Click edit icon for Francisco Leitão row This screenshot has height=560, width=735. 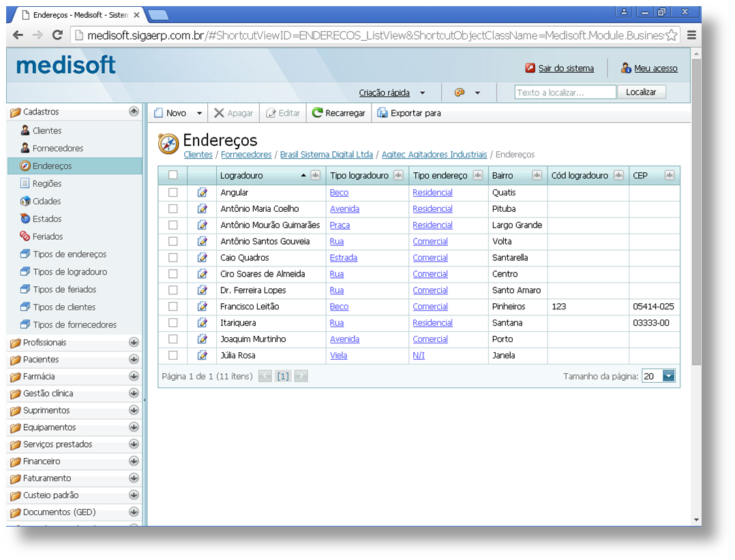click(x=202, y=306)
